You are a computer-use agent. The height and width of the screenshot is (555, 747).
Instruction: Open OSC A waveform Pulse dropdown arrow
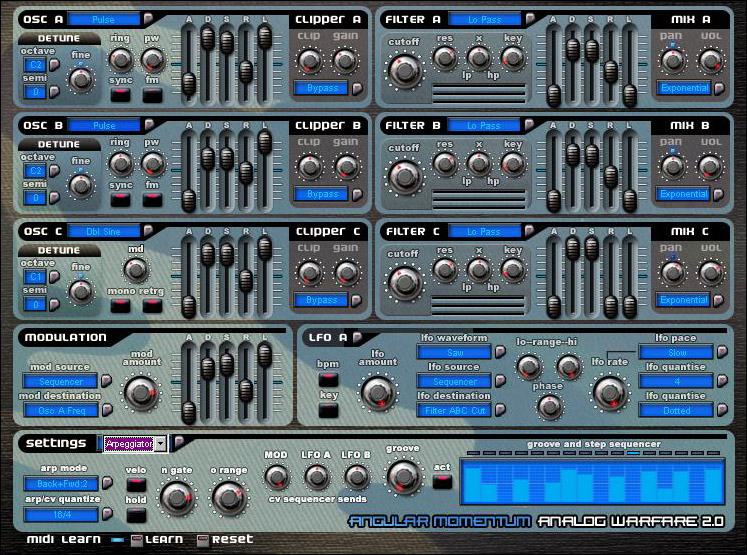[149, 19]
